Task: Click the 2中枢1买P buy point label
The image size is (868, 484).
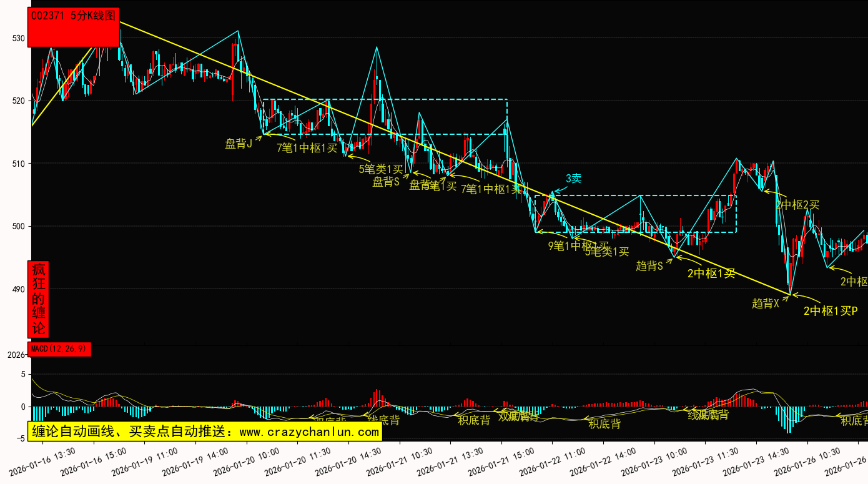Action: (x=831, y=310)
